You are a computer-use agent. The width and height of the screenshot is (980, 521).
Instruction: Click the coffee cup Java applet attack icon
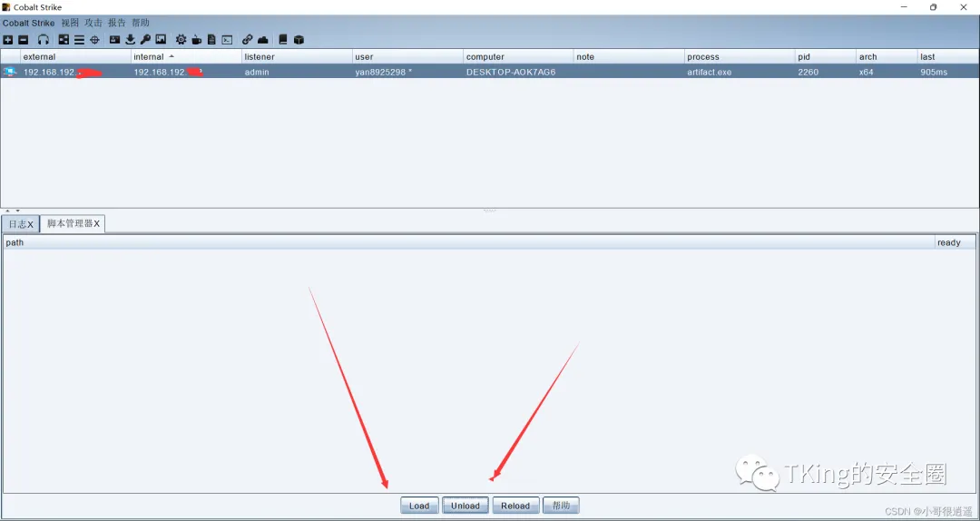[x=197, y=39]
